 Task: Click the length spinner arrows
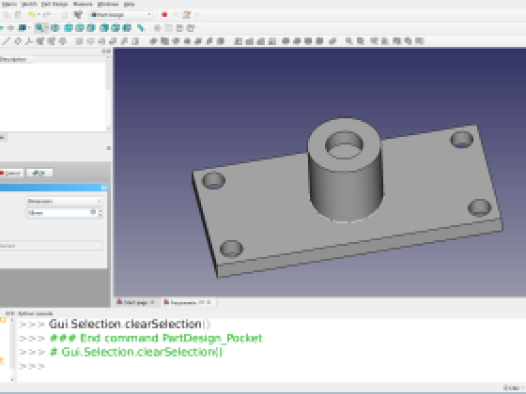[x=100, y=213]
